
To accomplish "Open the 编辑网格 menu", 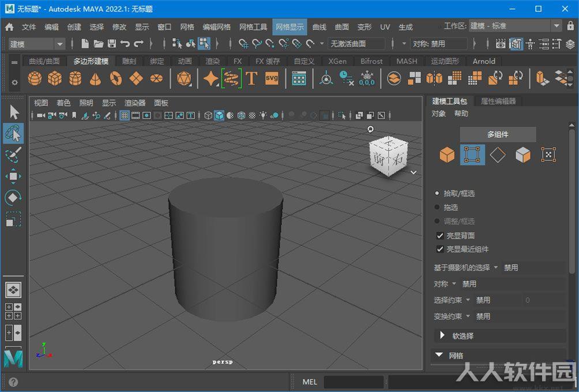I will 217,27.
